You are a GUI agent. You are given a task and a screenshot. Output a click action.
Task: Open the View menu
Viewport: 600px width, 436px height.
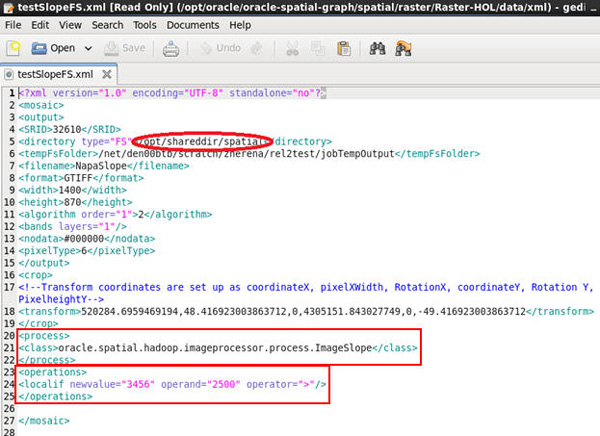point(70,25)
